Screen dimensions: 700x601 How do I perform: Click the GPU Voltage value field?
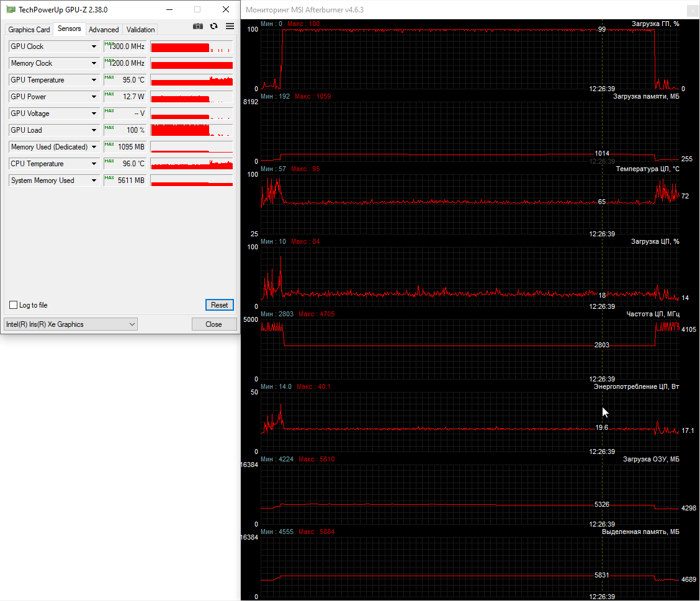[125, 114]
